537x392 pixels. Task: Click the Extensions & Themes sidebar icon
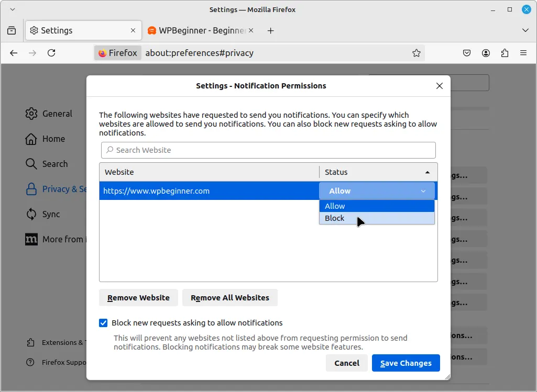coord(30,342)
